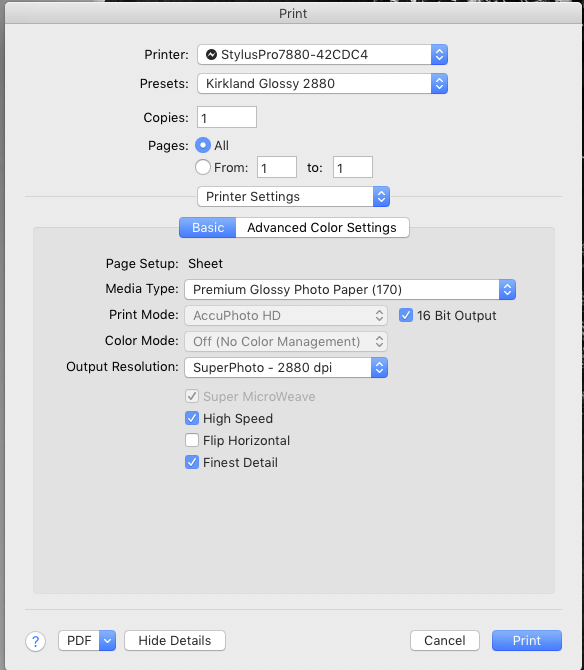Screen dimensions: 584x670
Task: Select the From page range radio button
Action: click(x=203, y=167)
